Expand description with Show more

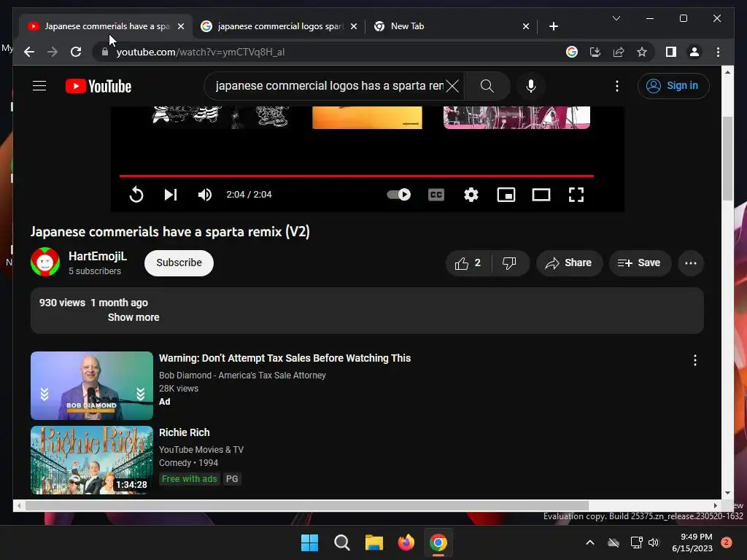coord(133,317)
